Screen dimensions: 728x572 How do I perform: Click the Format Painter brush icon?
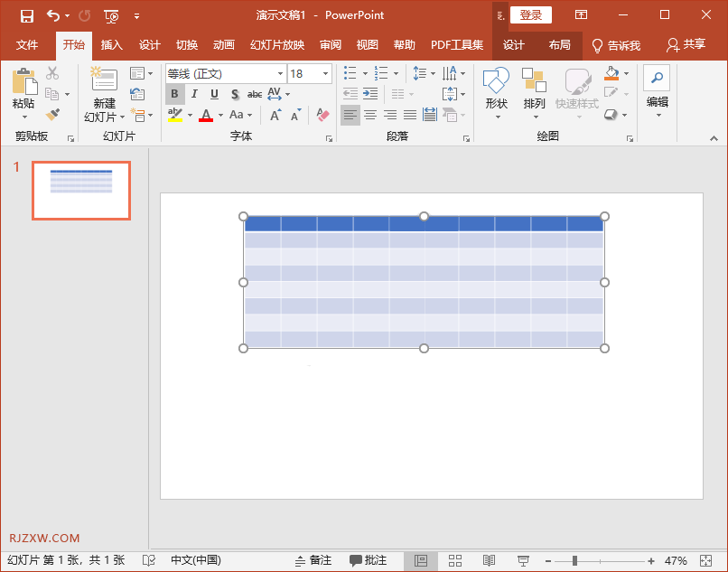52,115
